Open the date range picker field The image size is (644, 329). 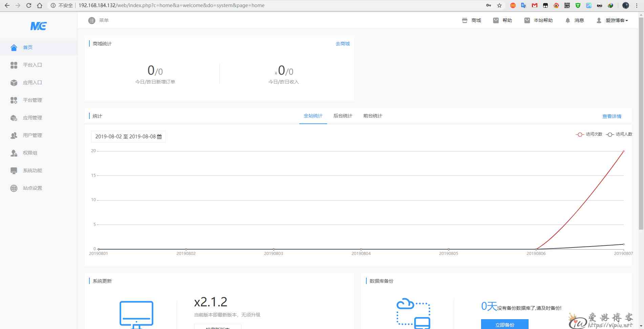coord(128,137)
